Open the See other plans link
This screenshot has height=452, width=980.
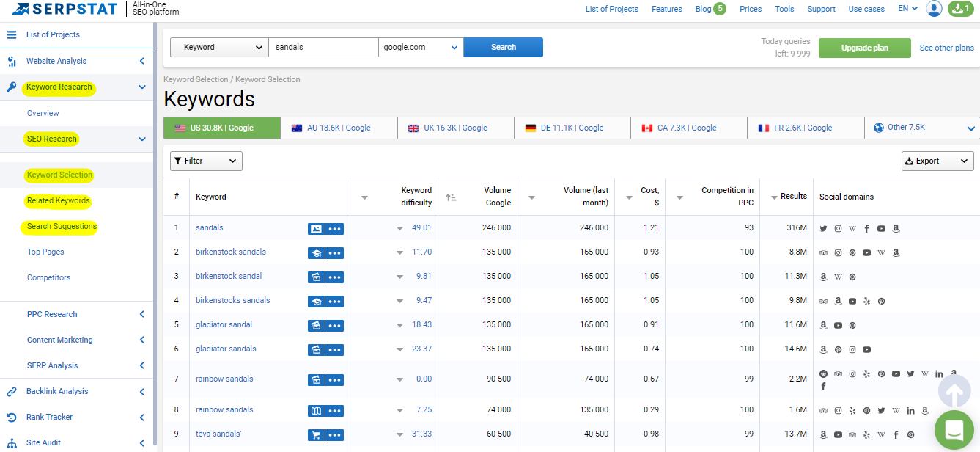[x=947, y=48]
